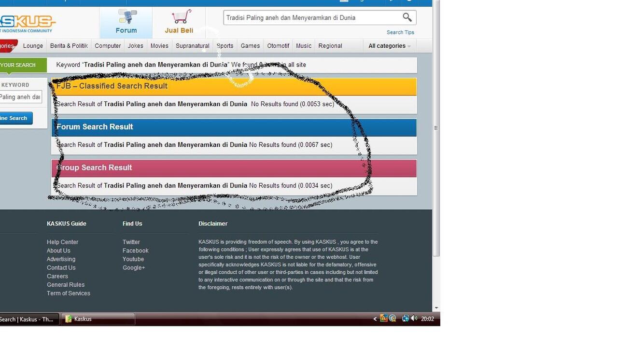Open the General Rules link

point(66,285)
